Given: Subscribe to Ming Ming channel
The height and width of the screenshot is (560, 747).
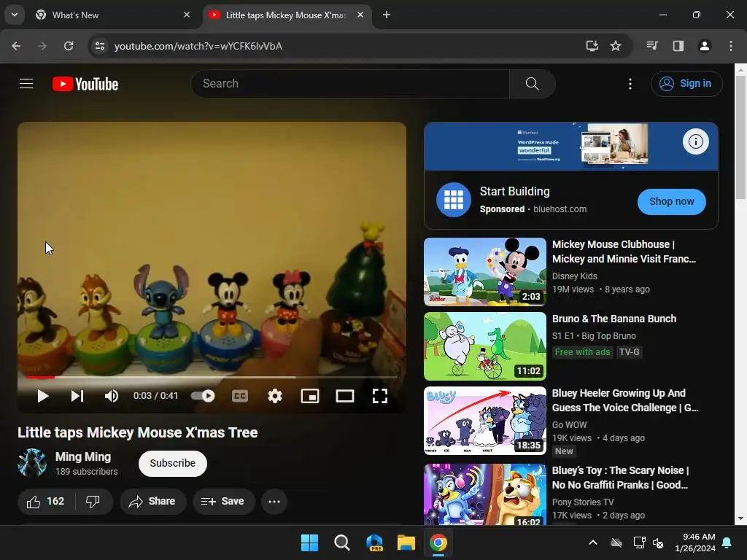Looking at the screenshot, I should pos(172,463).
